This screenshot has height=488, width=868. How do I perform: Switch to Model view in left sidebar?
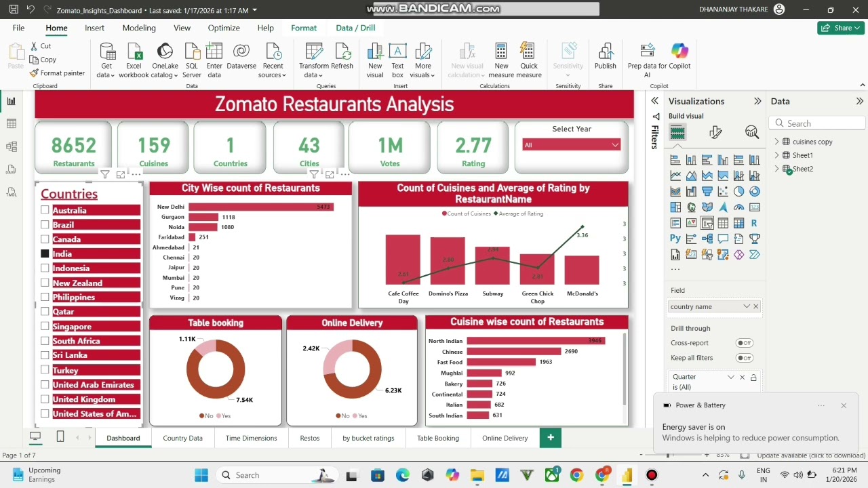(11, 146)
